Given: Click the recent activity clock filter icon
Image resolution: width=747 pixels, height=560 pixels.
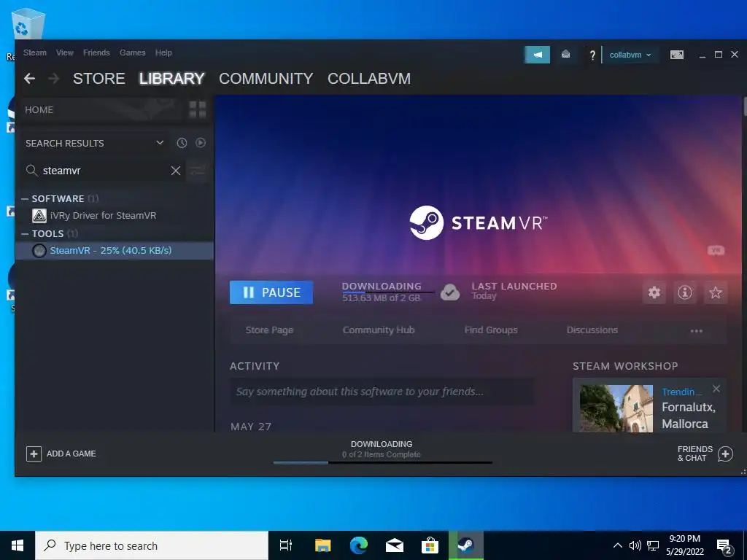Looking at the screenshot, I should tap(182, 143).
